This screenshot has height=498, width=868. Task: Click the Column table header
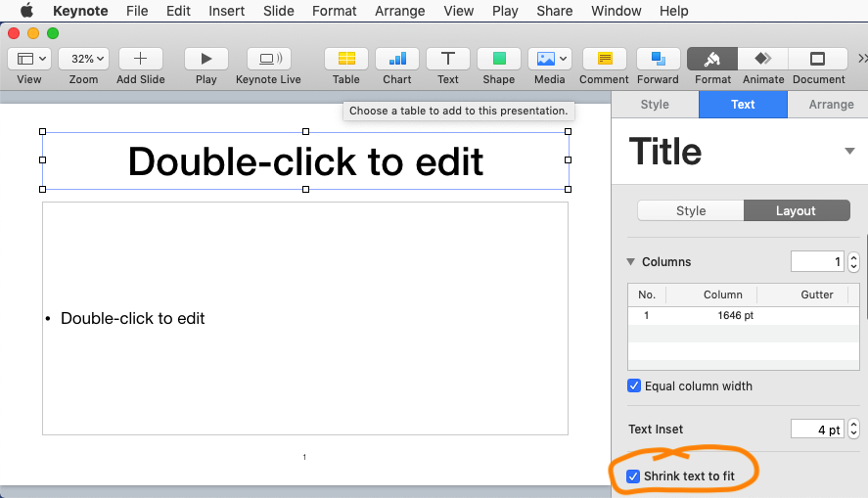[x=722, y=294]
